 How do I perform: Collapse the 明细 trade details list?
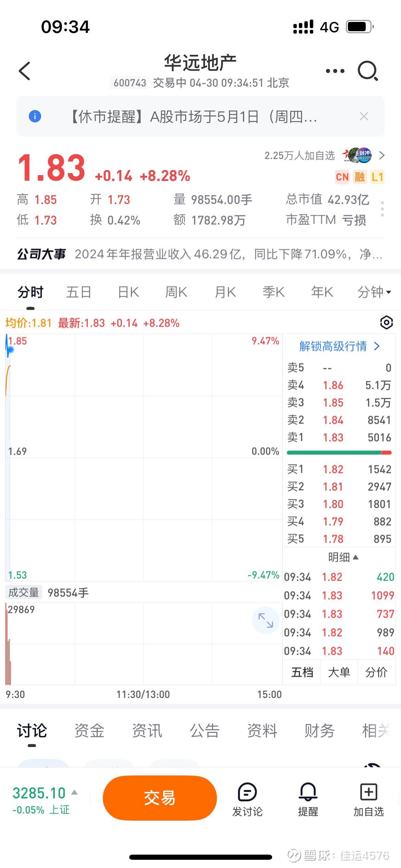coord(343,557)
